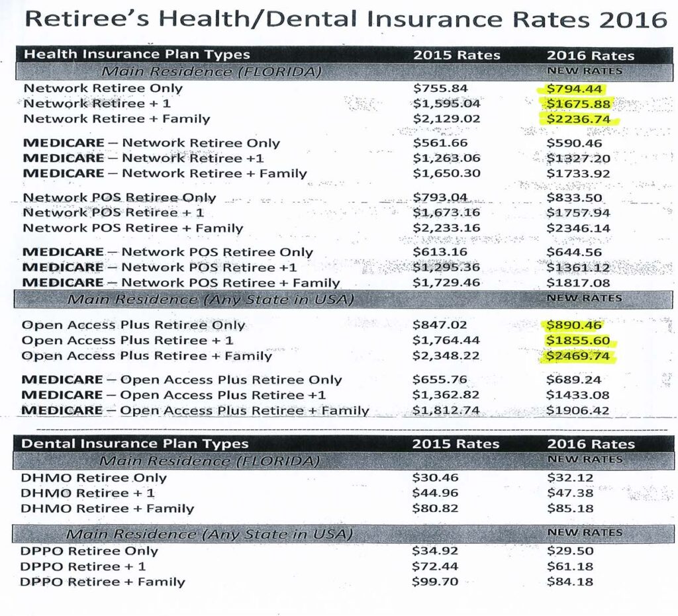
Task: Click the Network POS Retiree + Family label
Action: point(133,228)
